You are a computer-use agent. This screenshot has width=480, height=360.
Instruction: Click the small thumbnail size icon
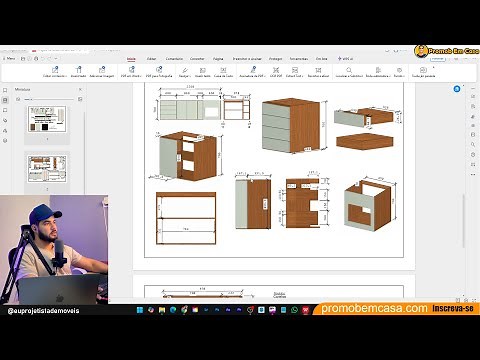pyautogui.click(x=18, y=99)
